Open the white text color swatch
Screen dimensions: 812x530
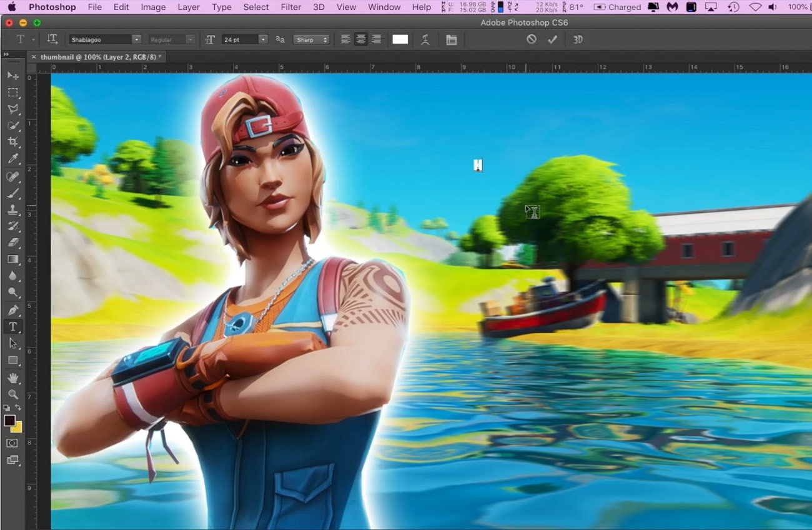(x=400, y=39)
